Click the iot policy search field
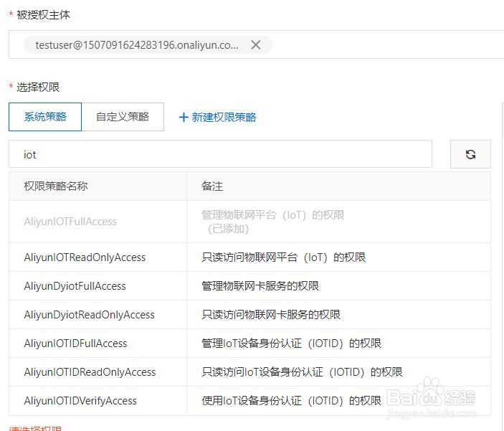The image size is (504, 431). [220, 154]
